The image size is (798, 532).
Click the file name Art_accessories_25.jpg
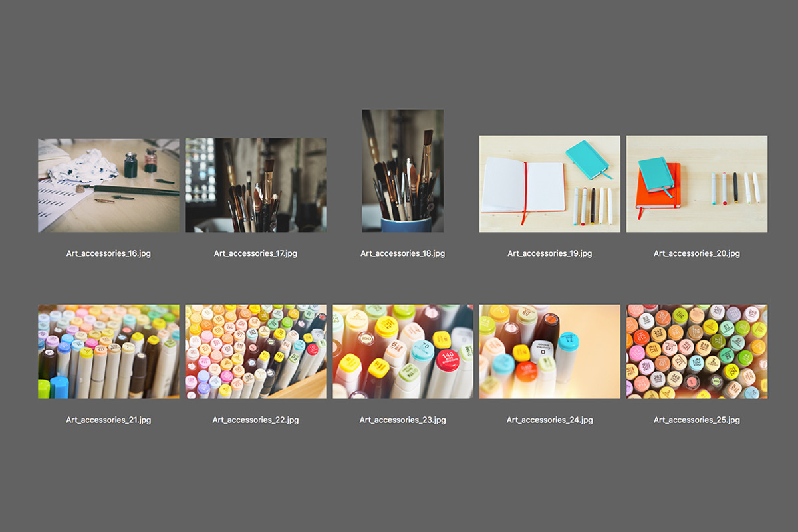pyautogui.click(x=697, y=420)
